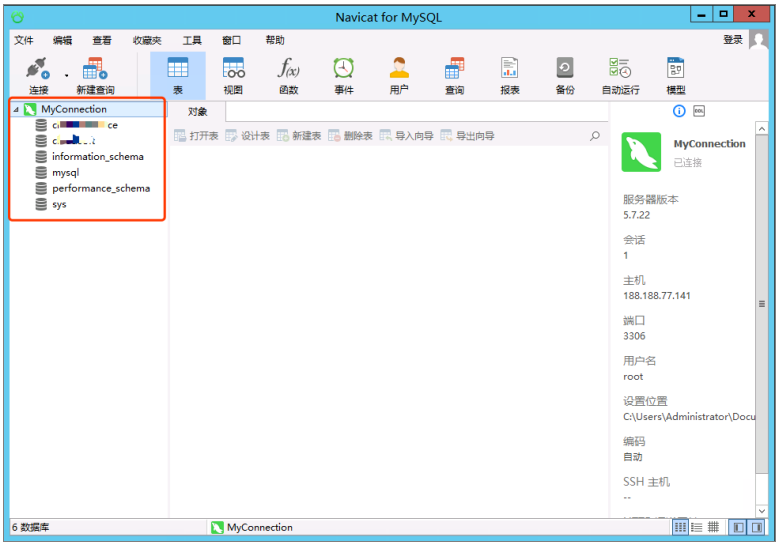The image size is (781, 546).
Task: Toggle the right information pane button
Action: (757, 527)
